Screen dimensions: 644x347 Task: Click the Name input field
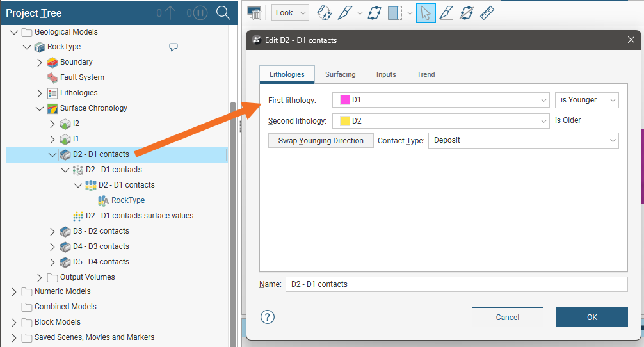(x=456, y=284)
